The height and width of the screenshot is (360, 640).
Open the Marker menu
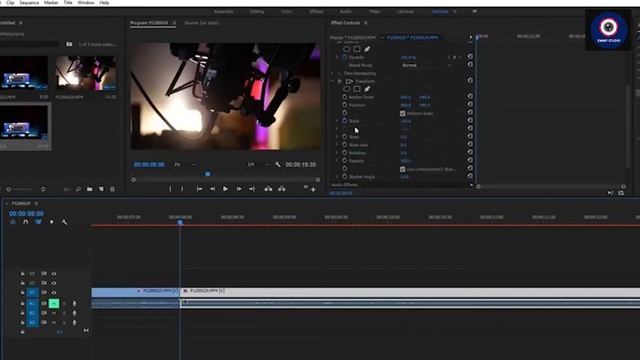pos(51,2)
